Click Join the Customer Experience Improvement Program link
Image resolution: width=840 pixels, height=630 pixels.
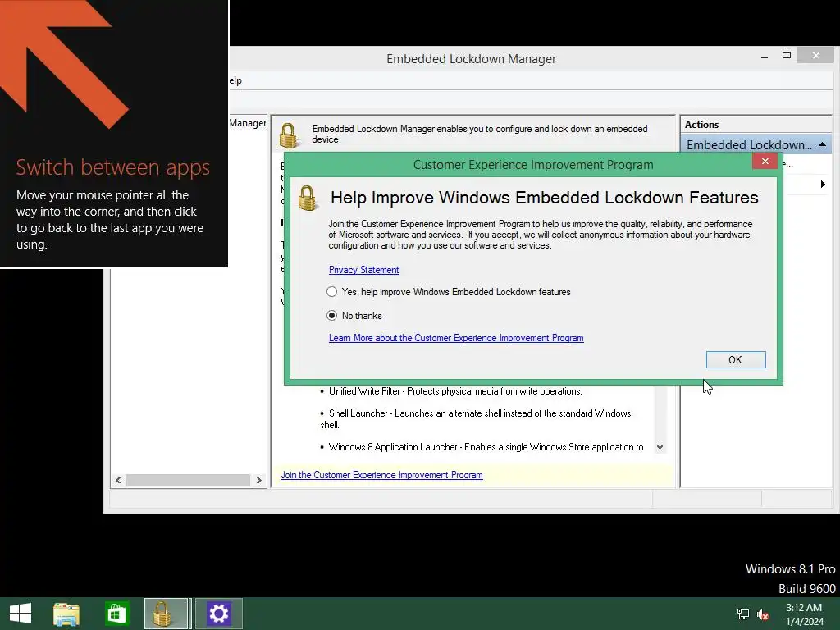381,475
